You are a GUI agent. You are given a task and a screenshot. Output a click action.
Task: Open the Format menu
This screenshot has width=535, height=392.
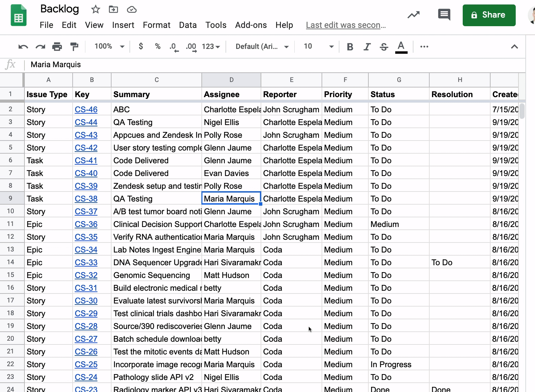coord(156,25)
